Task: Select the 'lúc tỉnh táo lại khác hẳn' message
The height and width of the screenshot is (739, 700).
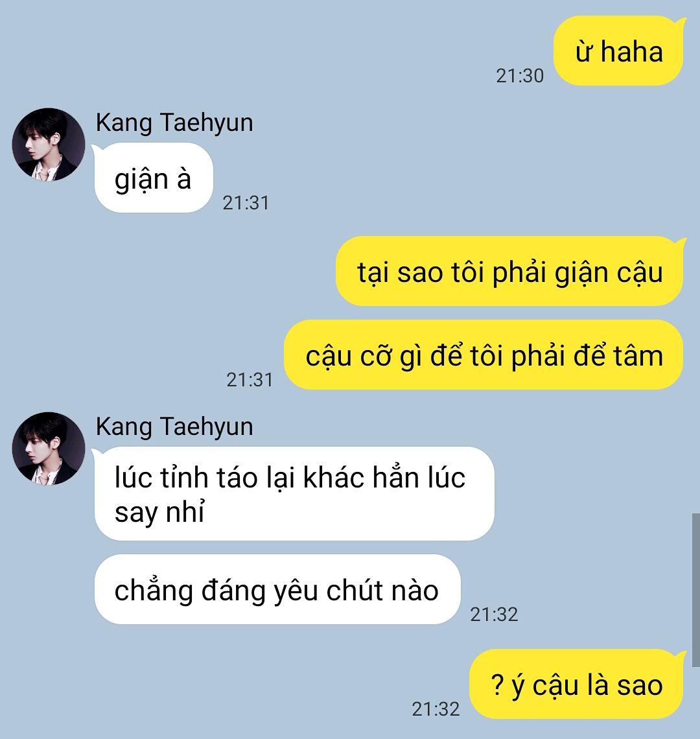Action: (x=294, y=493)
